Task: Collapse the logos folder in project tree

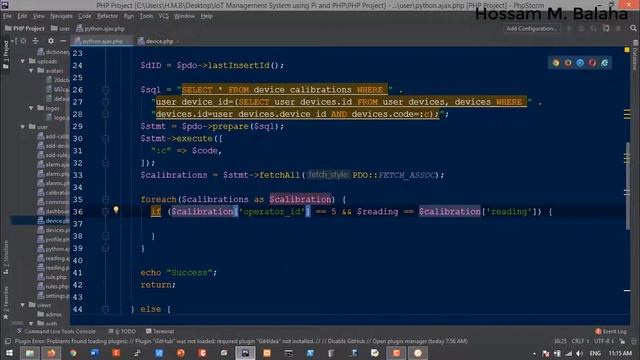Action: coord(31,108)
